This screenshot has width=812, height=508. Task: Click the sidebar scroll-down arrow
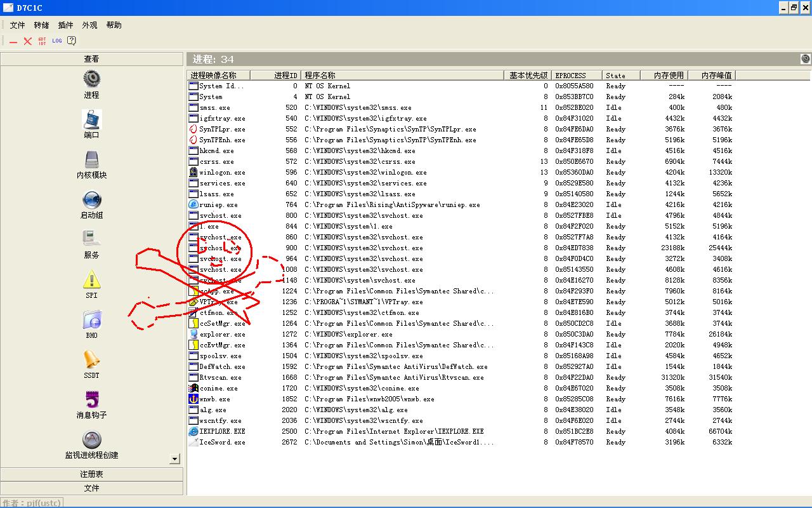coord(175,458)
